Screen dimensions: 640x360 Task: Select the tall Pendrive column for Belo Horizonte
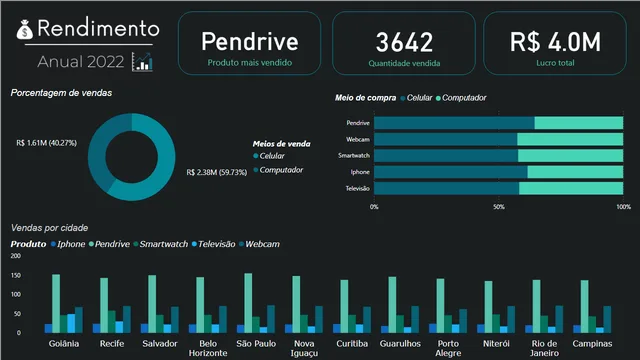coord(200,305)
